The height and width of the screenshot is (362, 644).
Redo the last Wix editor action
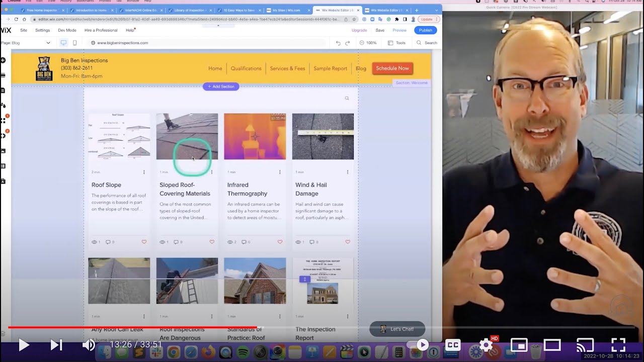(347, 43)
